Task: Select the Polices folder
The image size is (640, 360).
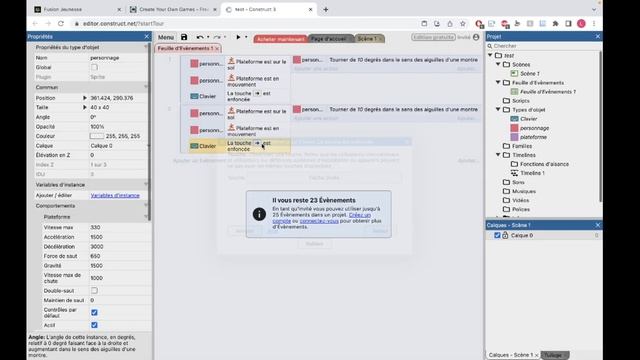Action: [521, 209]
